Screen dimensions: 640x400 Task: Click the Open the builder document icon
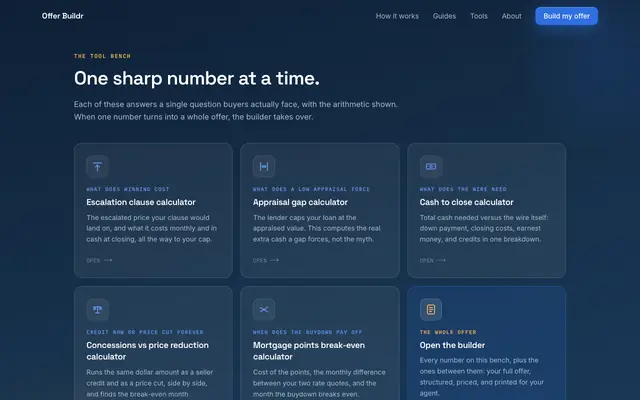pyautogui.click(x=431, y=309)
